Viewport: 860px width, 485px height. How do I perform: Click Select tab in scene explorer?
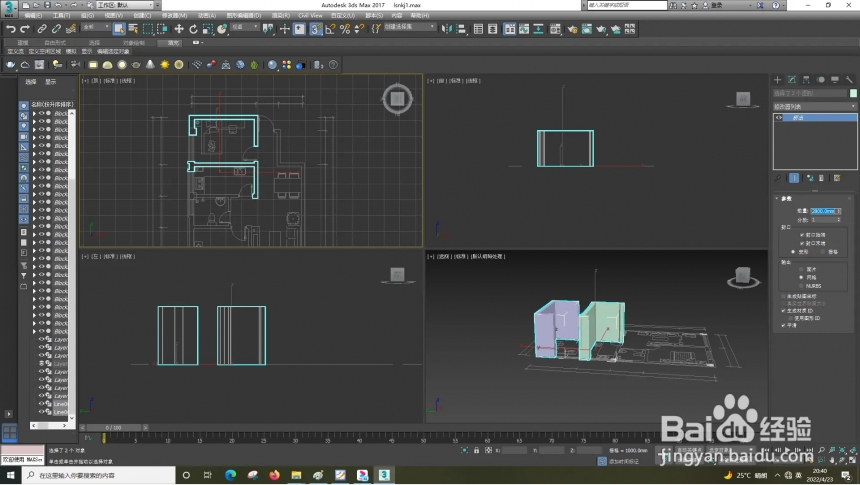point(31,82)
